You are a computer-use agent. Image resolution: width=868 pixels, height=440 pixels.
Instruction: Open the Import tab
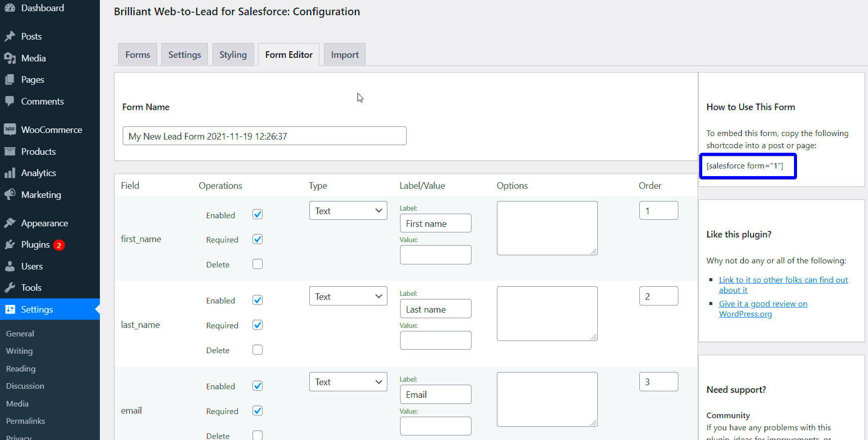(x=345, y=54)
